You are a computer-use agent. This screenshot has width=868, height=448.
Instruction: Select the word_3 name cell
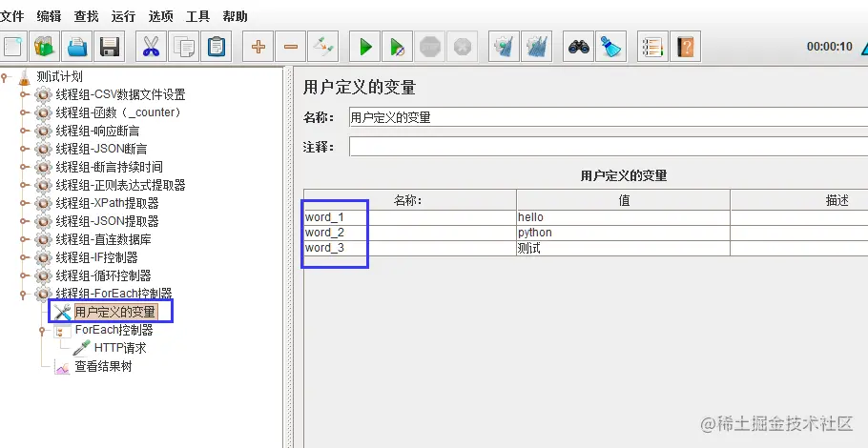point(409,249)
